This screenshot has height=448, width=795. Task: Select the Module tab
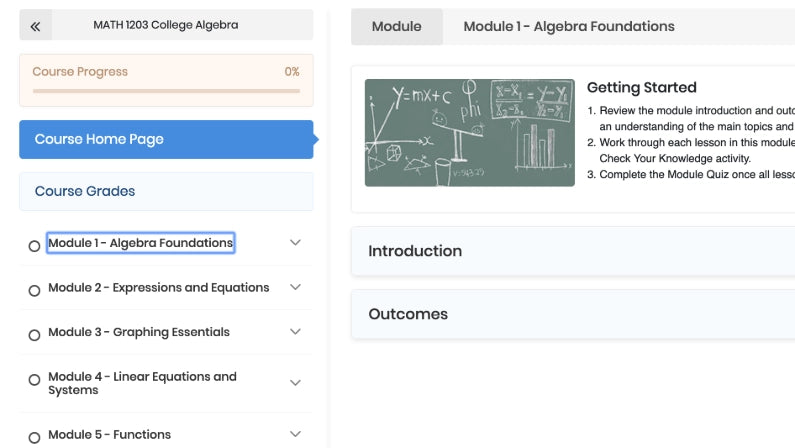pos(396,27)
